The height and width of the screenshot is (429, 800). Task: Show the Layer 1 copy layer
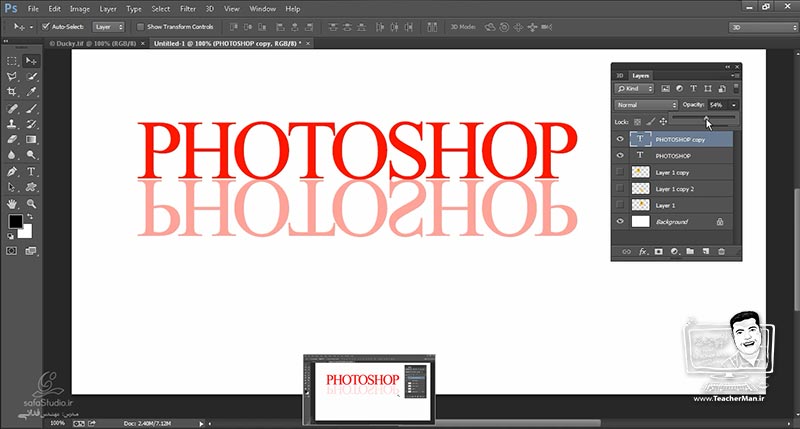[620, 172]
